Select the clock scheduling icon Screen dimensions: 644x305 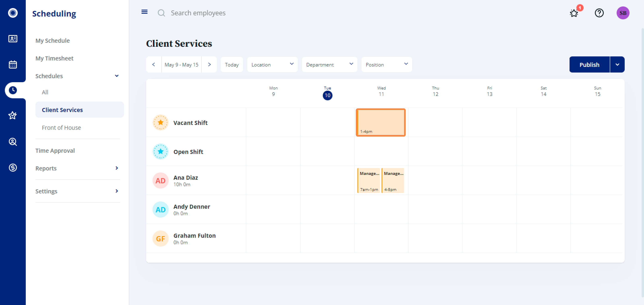pyautogui.click(x=13, y=90)
